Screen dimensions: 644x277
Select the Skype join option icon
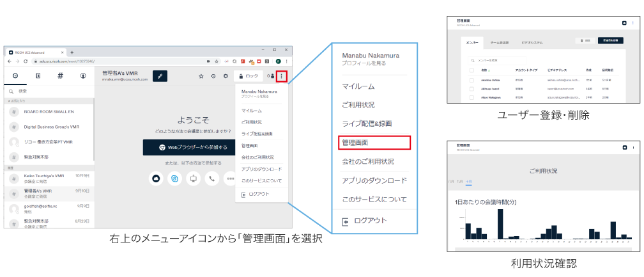(174, 179)
